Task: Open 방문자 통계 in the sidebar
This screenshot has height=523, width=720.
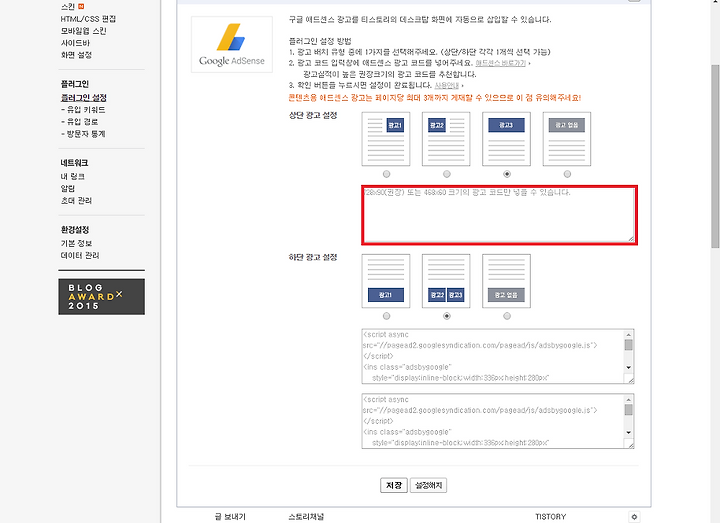Action: (x=83, y=134)
